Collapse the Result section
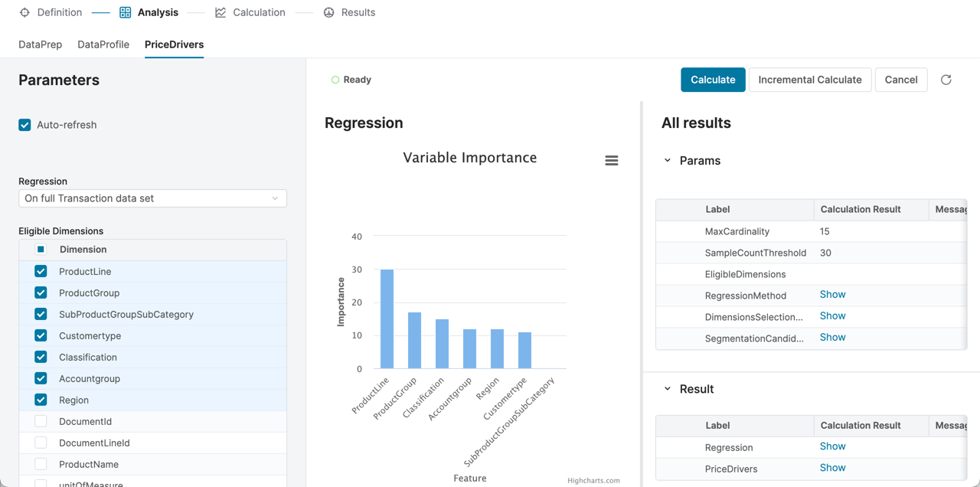 click(666, 388)
